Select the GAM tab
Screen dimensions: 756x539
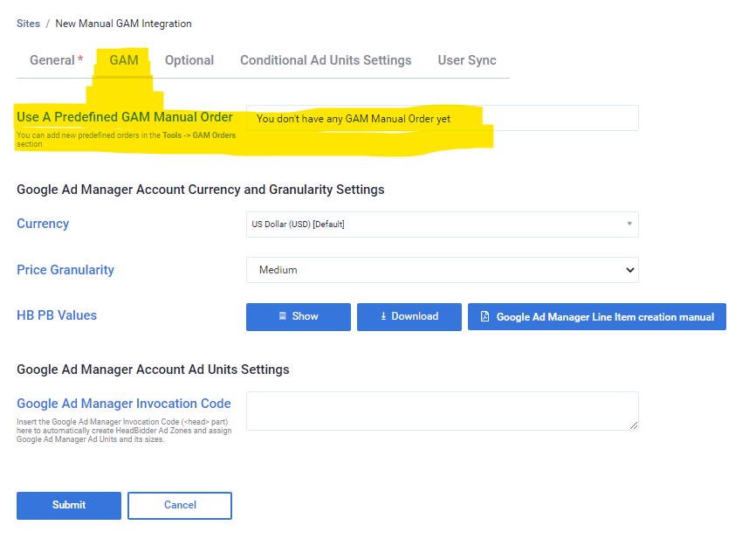tap(124, 60)
